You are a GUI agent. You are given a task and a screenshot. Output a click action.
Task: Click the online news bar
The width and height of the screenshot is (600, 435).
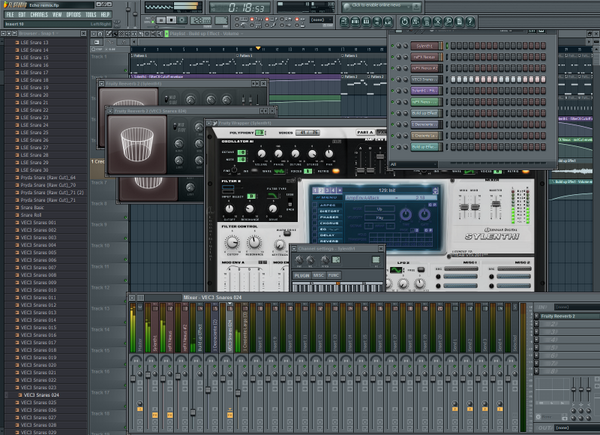tap(381, 7)
